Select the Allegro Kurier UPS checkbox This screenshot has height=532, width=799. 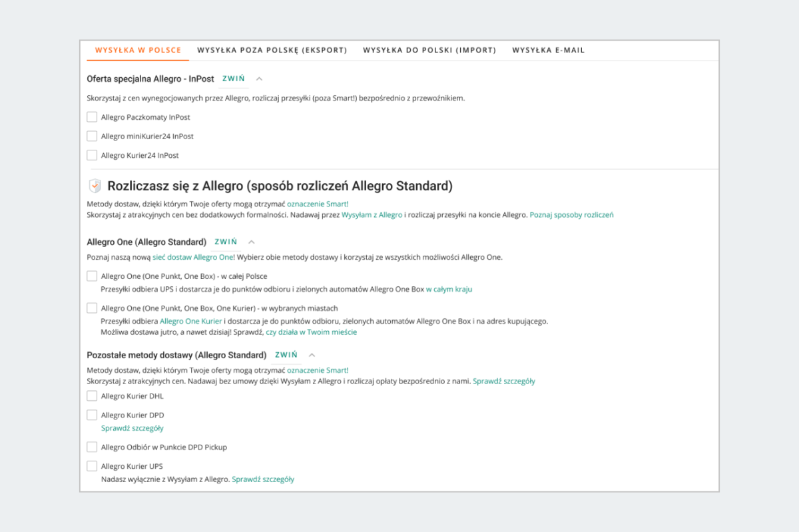pyautogui.click(x=92, y=466)
